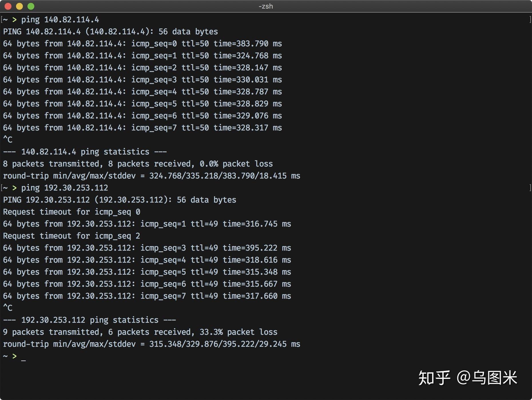
Task: Select the reply line with time=315.667 ms
Action: click(x=147, y=284)
